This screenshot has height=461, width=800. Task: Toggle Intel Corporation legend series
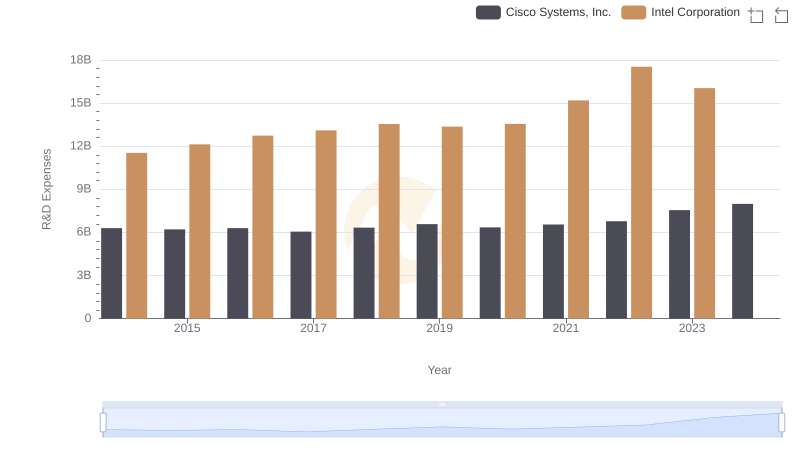click(680, 12)
